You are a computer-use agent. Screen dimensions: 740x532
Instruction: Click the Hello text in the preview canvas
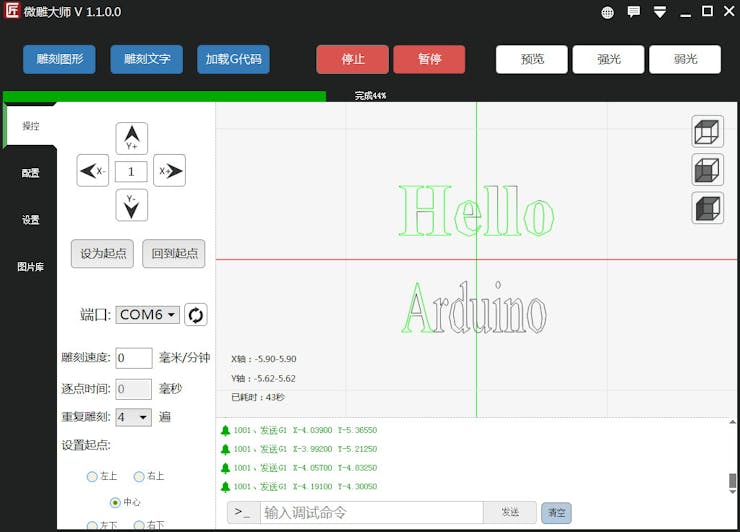click(477, 211)
